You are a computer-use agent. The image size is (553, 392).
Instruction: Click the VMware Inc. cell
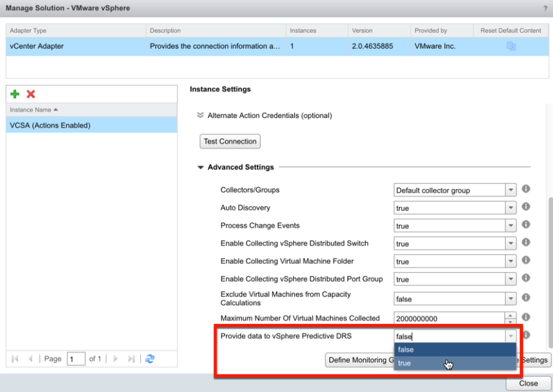[442, 47]
